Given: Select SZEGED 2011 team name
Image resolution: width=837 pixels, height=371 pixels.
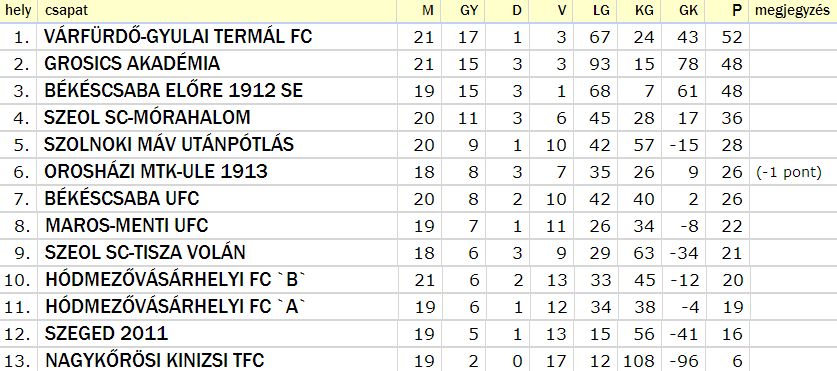Looking at the screenshot, I should click(106, 334).
